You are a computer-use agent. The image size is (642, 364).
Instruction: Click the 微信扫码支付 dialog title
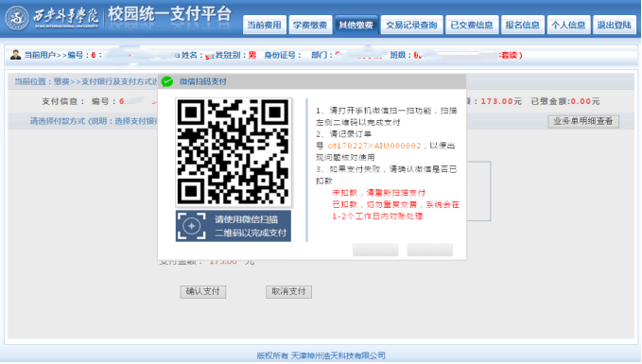(202, 81)
